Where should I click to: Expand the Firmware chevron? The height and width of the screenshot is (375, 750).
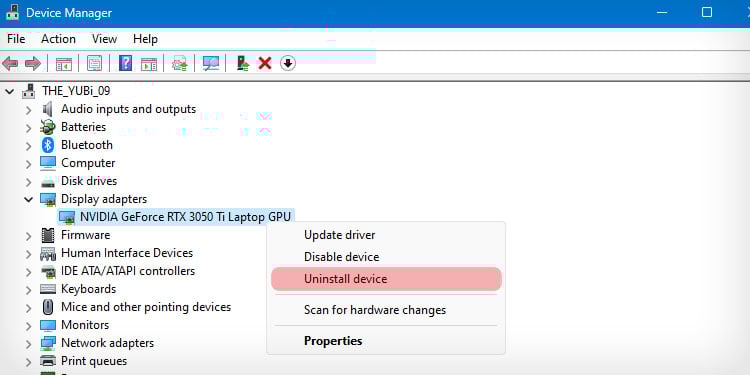(x=29, y=236)
